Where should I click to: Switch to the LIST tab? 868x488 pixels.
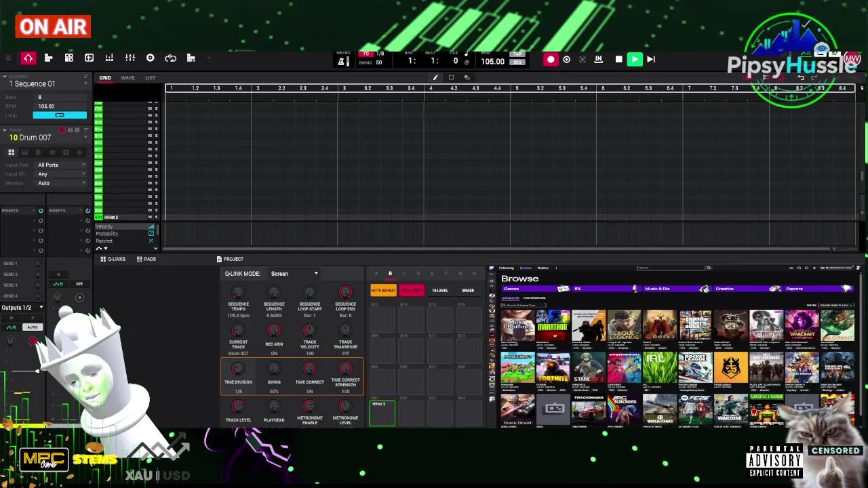[x=150, y=78]
